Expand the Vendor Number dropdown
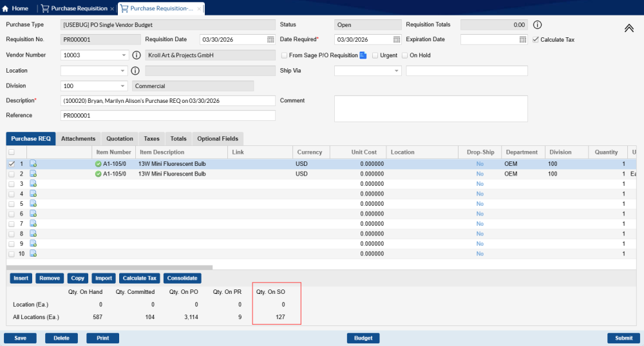 (x=122, y=55)
